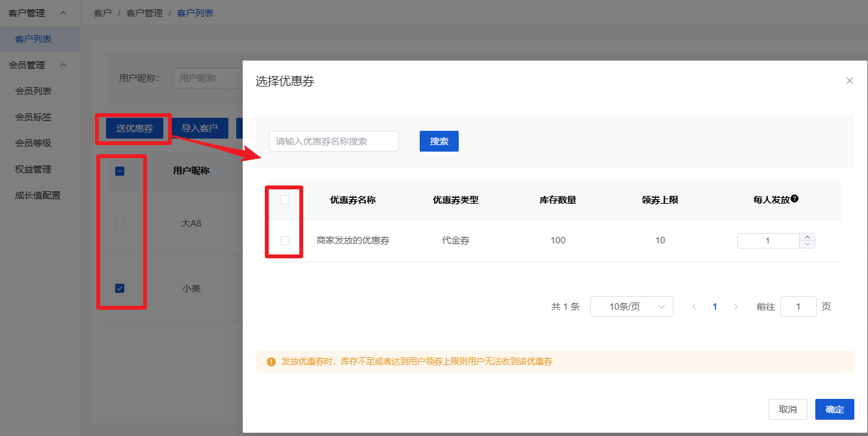Click the 用户昵称 column header
The image size is (868, 436).
[191, 171]
